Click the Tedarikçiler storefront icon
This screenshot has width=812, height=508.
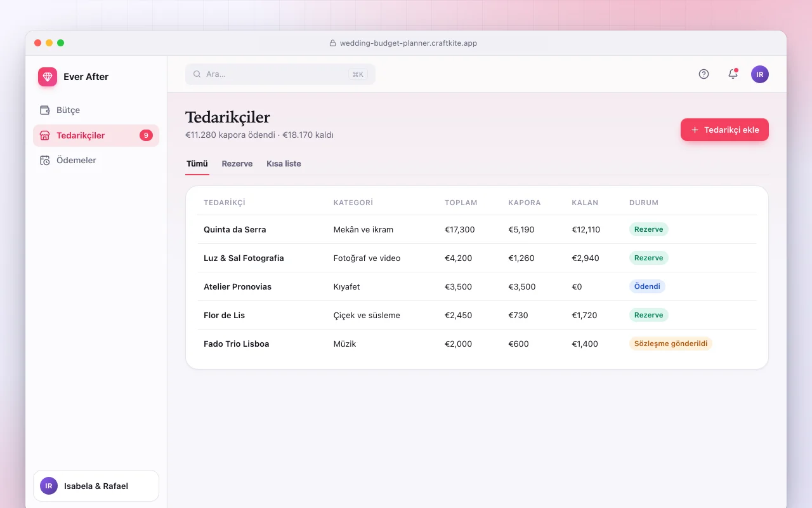(x=45, y=135)
